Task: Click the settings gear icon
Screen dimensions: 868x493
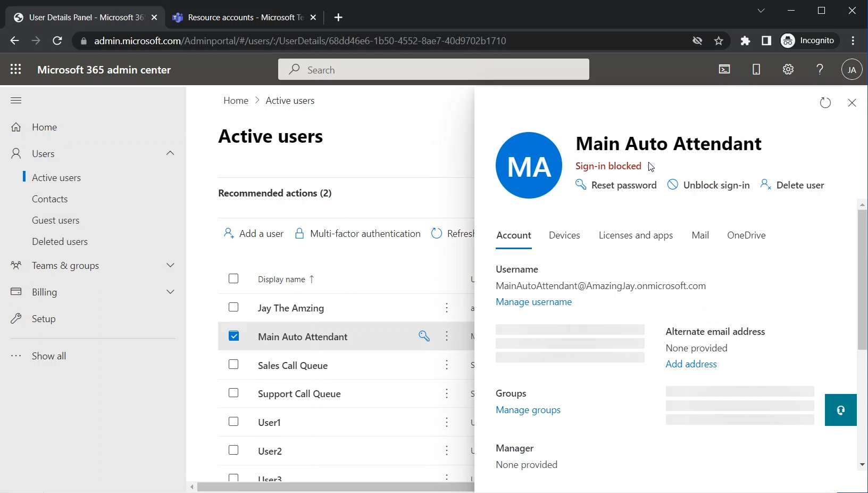Action: click(x=788, y=69)
